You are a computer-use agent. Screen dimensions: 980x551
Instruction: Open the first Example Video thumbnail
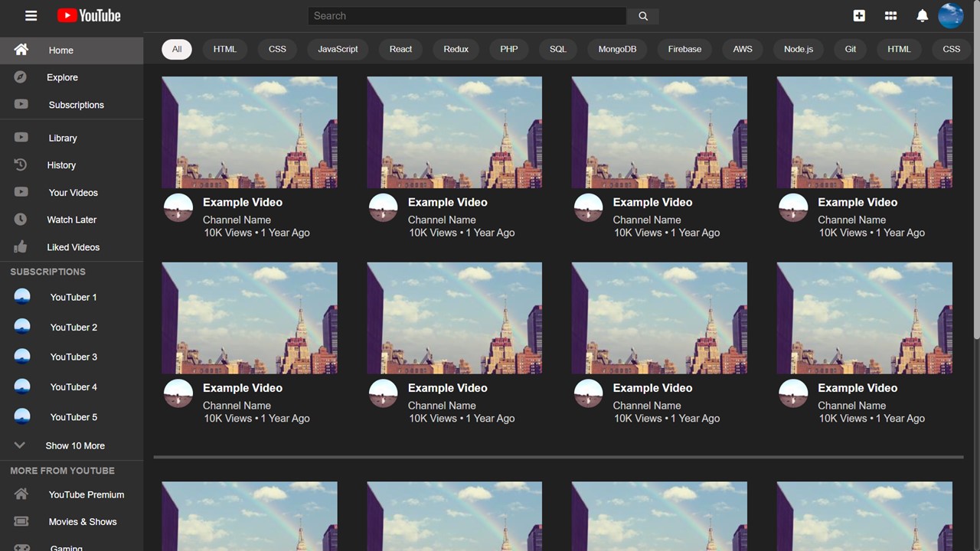[x=250, y=132]
